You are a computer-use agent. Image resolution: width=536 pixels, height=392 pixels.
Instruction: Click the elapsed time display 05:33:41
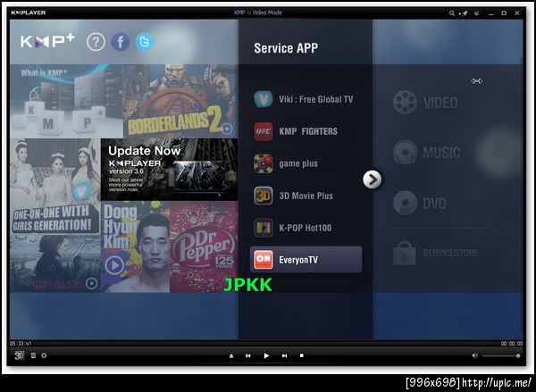21,344
